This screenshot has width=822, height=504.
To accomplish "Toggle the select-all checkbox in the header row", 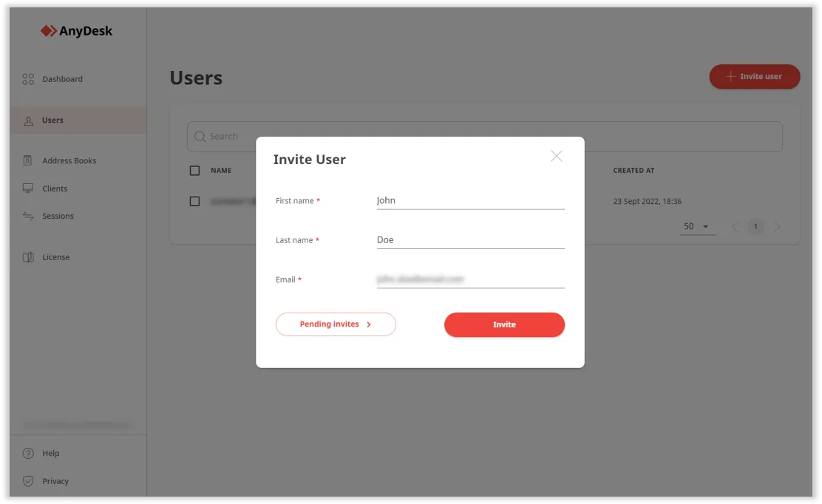I will (x=194, y=170).
